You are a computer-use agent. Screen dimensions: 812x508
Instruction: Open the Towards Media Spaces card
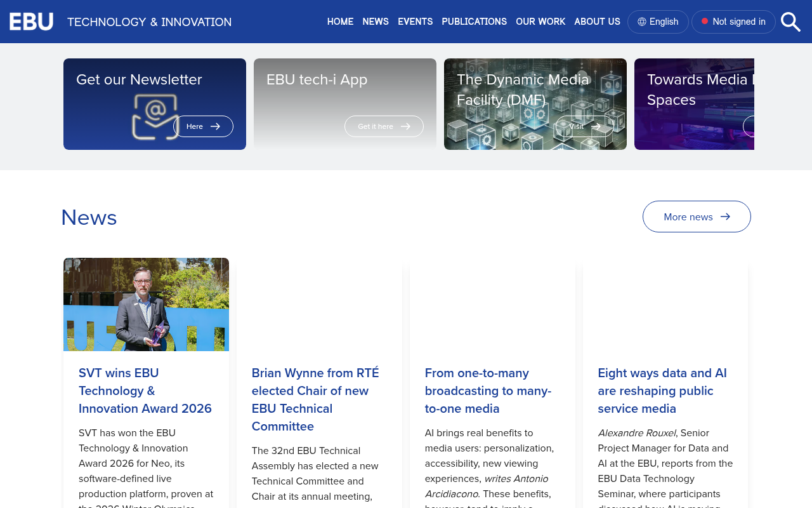point(694,104)
